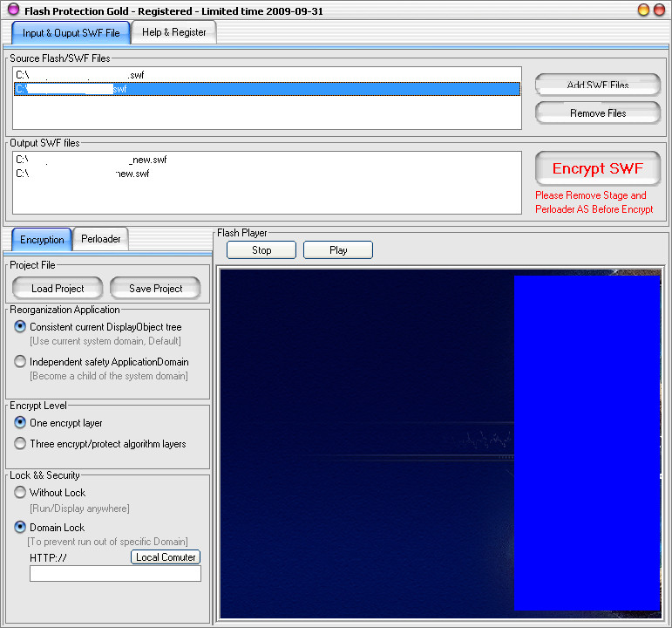Stop the Flash Player preview
The height and width of the screenshot is (628, 672).
[261, 250]
